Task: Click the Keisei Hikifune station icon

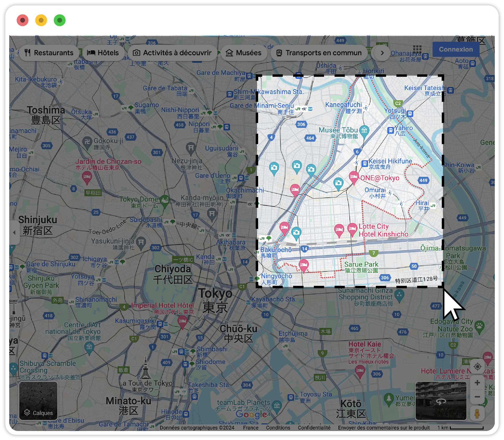Action: 364,164
